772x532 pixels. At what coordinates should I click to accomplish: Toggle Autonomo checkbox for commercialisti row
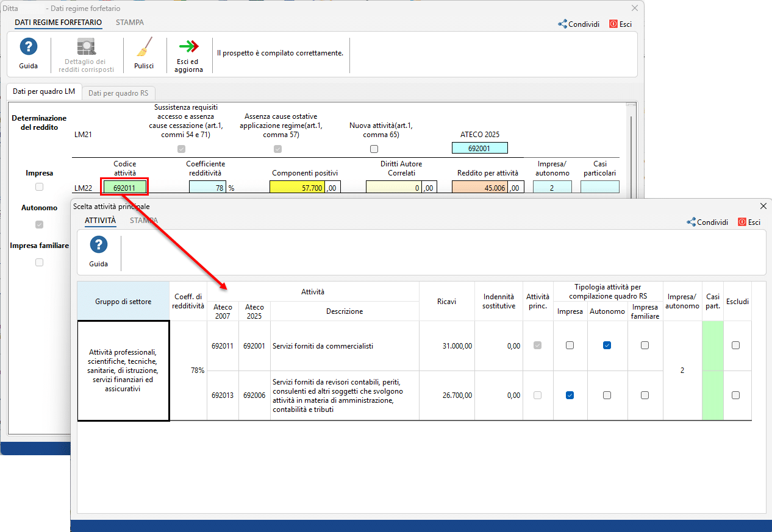click(607, 346)
